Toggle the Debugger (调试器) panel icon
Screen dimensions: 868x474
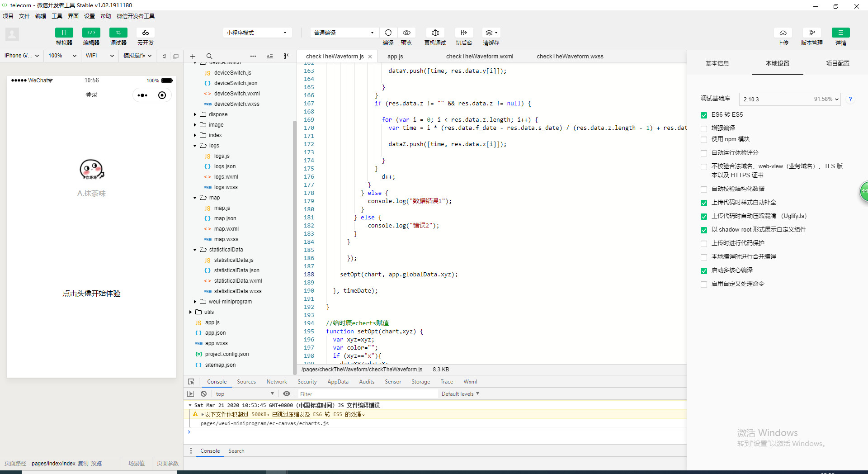[118, 33]
